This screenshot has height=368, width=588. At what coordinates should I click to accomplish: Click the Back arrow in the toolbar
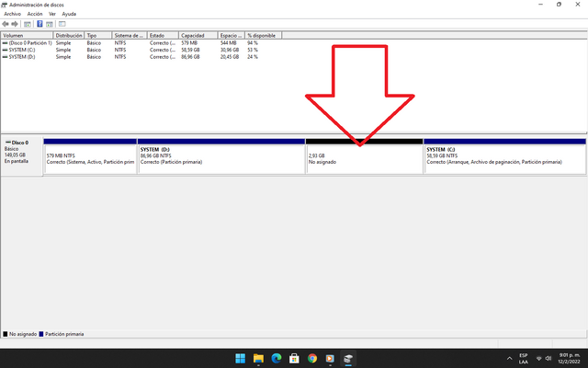click(6, 24)
